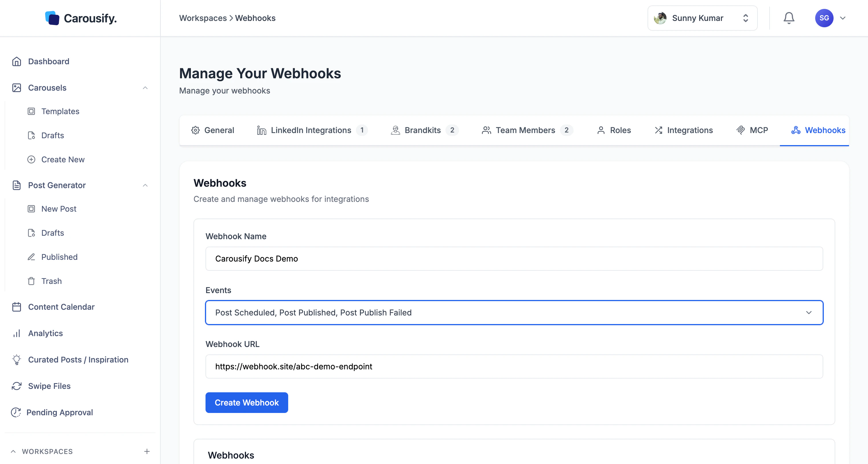Open the notifications bell

(x=788, y=18)
